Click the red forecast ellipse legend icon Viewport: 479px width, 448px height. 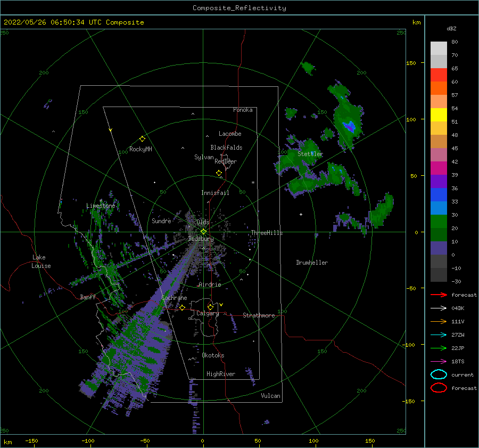[439, 388]
